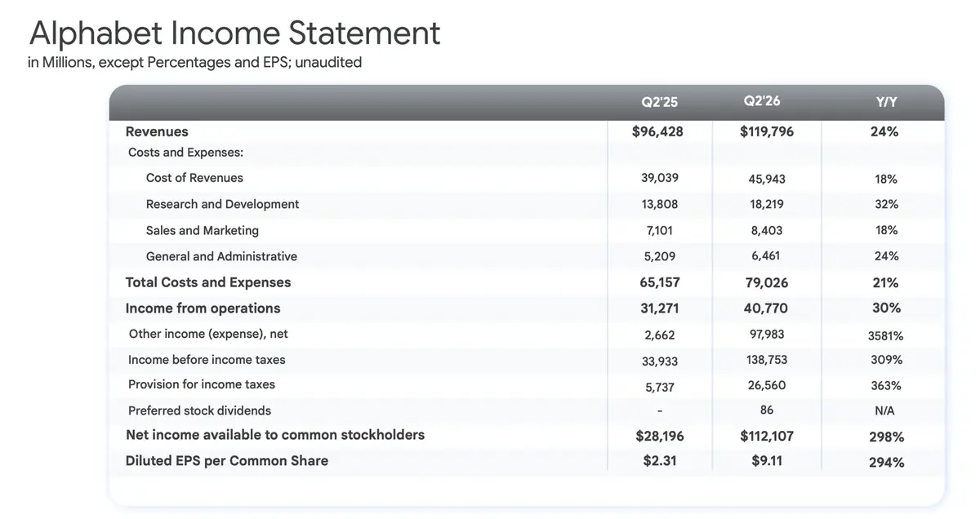Click the $112,107 net income value
This screenshot has width=980, height=519.
click(x=766, y=436)
